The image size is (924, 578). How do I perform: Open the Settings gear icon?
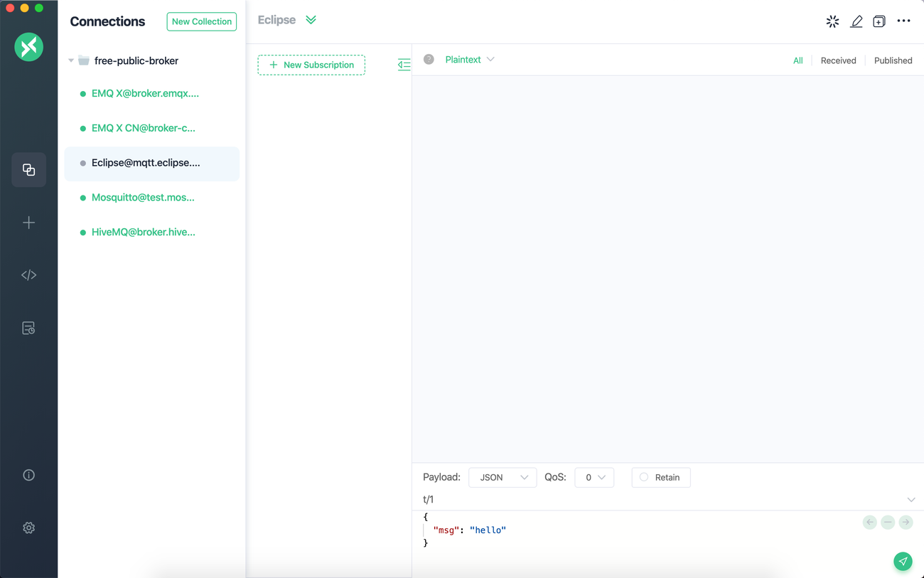(28, 528)
